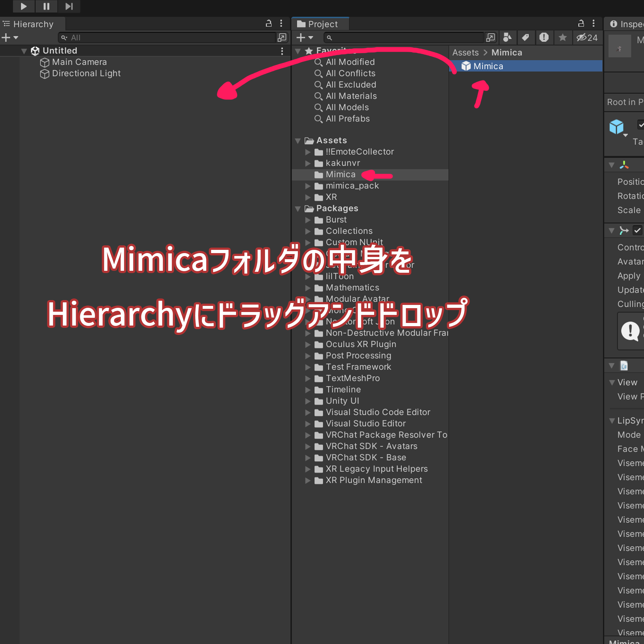Open the search-by-type filter in Project window
644x644 pixels.
pyautogui.click(x=507, y=37)
